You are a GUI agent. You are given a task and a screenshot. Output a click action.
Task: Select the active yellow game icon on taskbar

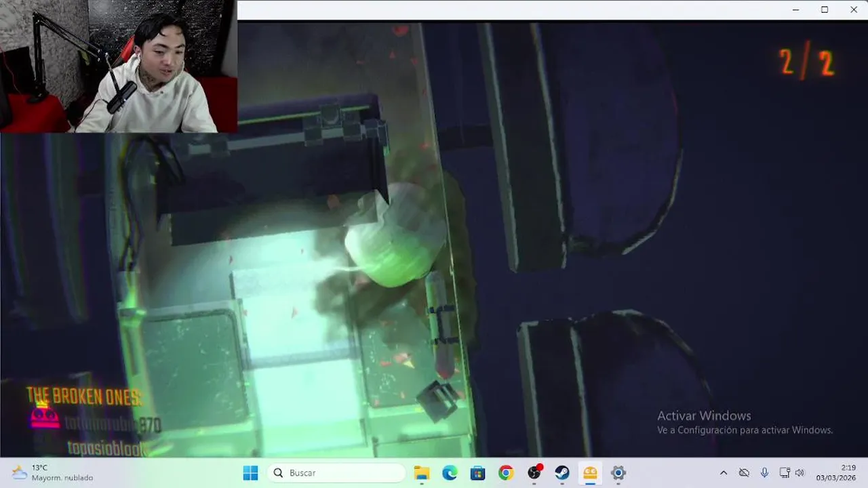pos(590,473)
